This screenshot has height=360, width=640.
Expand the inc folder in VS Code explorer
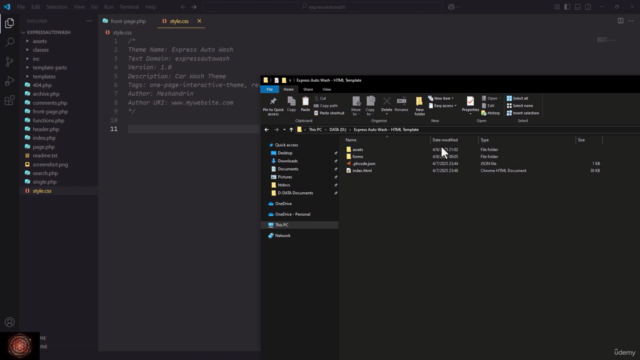click(x=27, y=59)
